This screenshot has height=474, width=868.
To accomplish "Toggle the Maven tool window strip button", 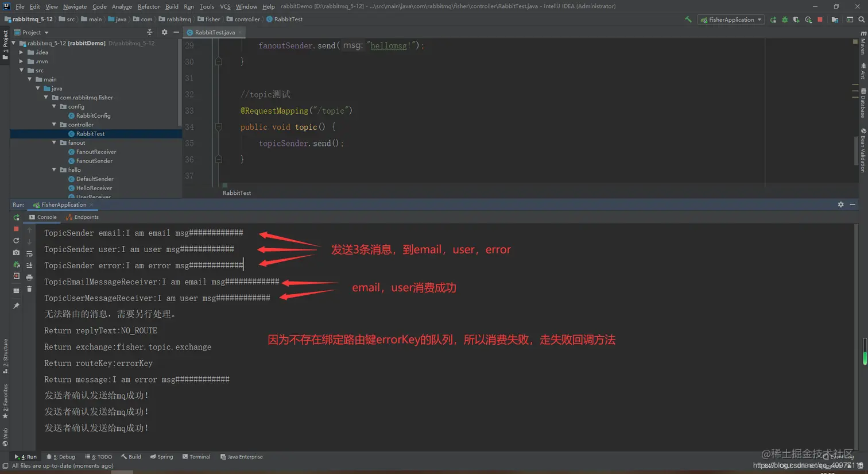I will point(863,43).
